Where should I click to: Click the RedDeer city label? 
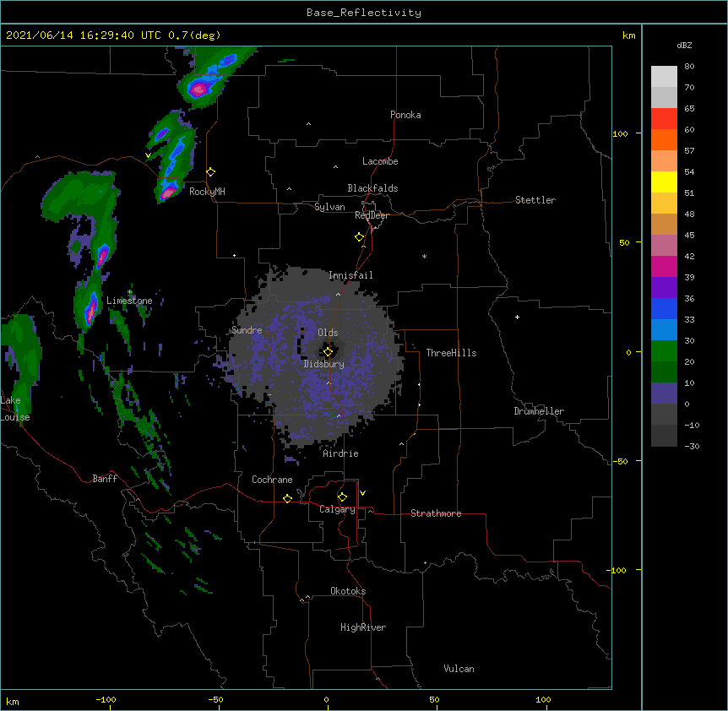point(372,215)
